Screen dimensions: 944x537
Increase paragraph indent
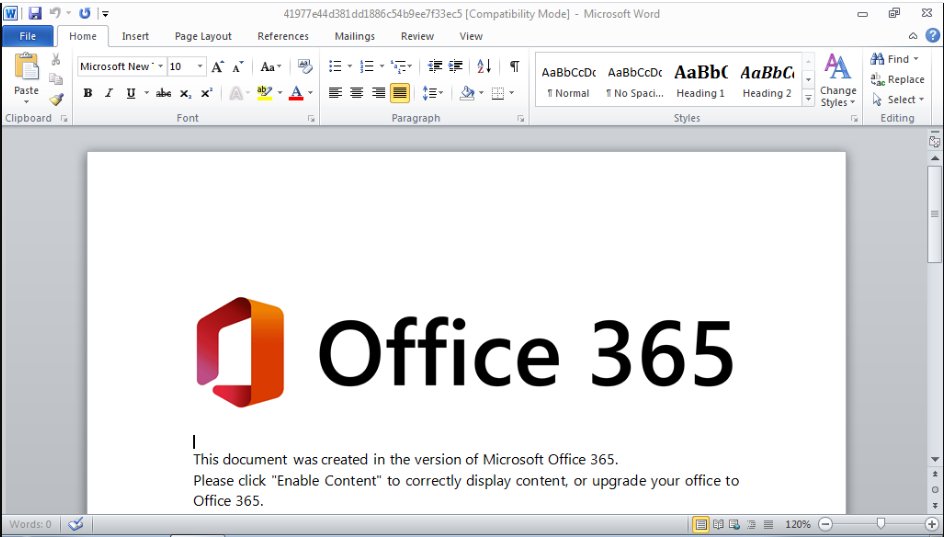pos(456,66)
